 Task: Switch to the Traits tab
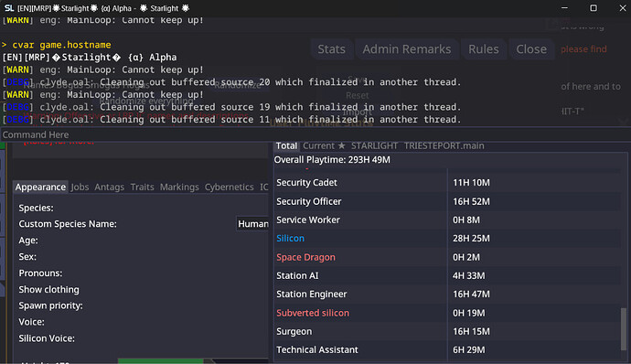142,187
